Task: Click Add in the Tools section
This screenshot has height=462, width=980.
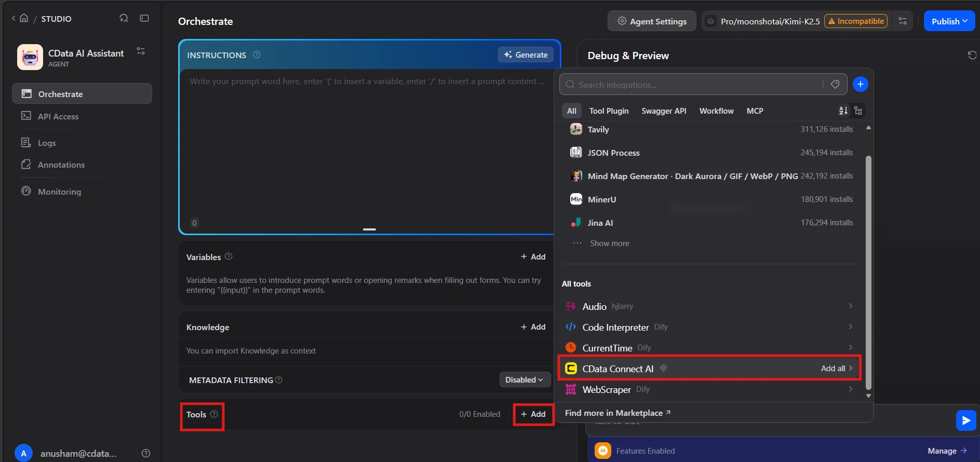Action: (x=533, y=414)
